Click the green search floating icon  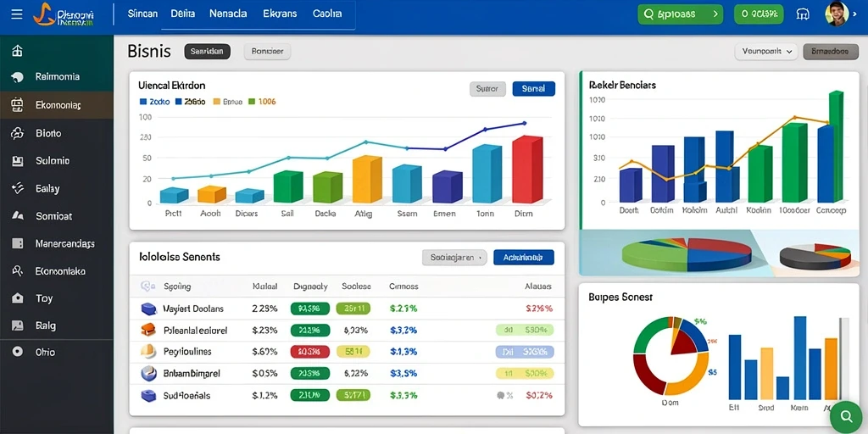coord(846,415)
